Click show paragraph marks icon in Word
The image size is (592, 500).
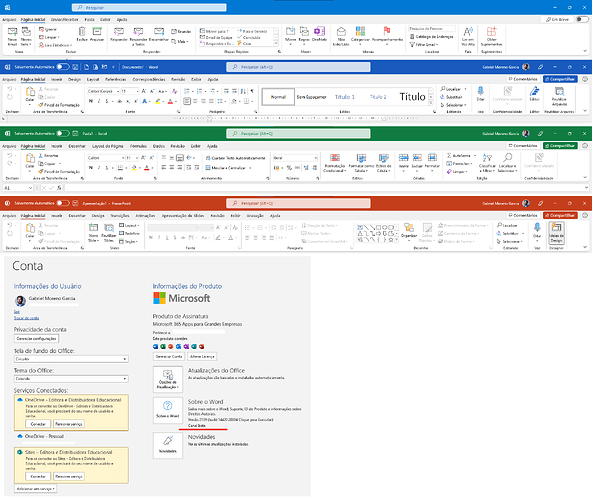click(252, 91)
